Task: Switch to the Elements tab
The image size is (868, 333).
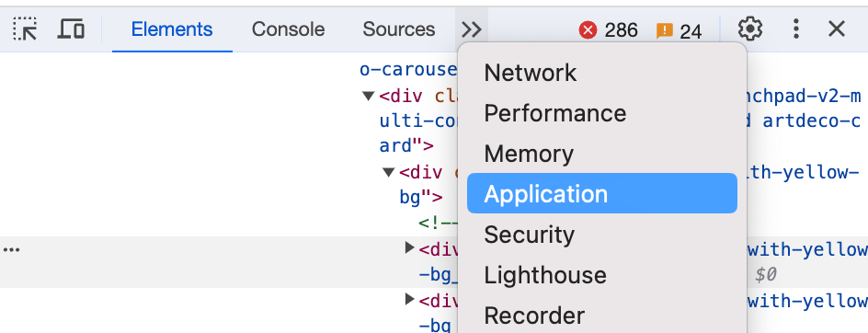Action: [172, 29]
